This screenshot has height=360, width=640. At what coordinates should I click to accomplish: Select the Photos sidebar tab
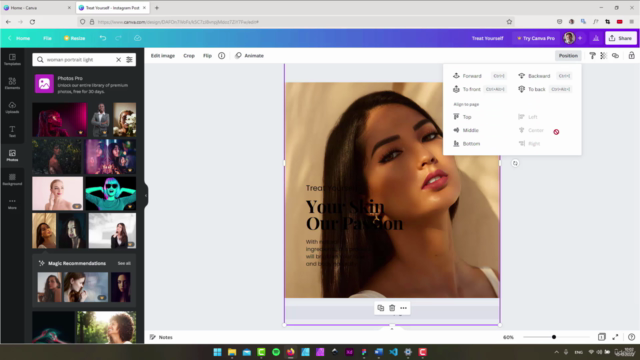12,155
